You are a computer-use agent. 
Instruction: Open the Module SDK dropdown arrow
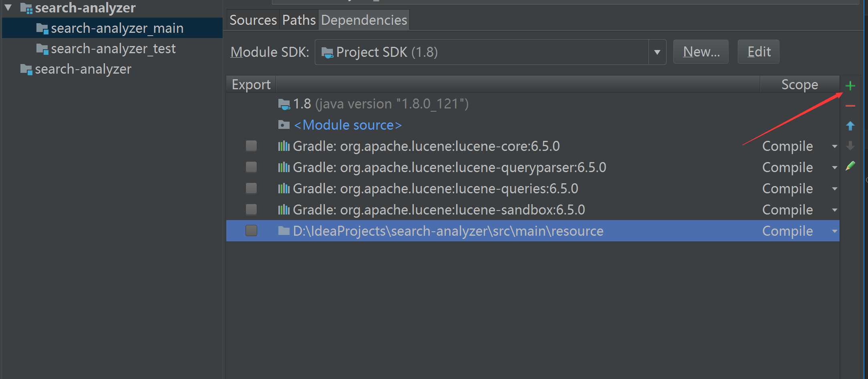point(657,52)
